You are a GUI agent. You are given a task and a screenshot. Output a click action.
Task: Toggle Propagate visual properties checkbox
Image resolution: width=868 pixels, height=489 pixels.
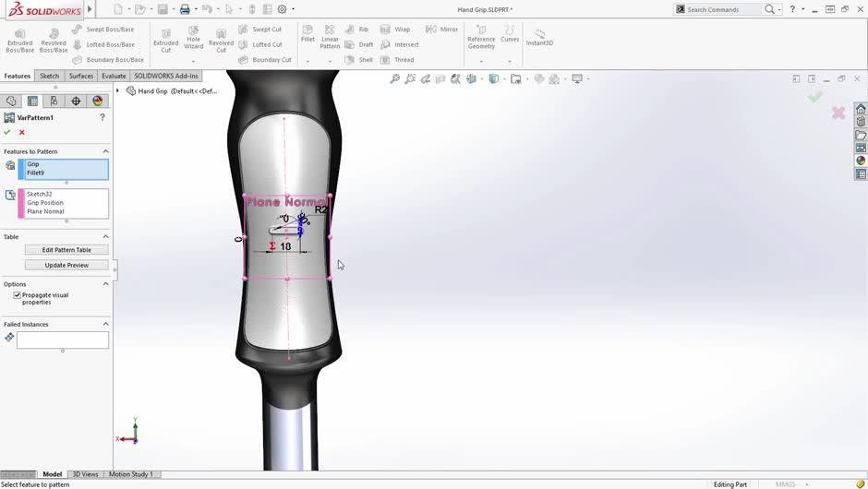pyautogui.click(x=18, y=295)
